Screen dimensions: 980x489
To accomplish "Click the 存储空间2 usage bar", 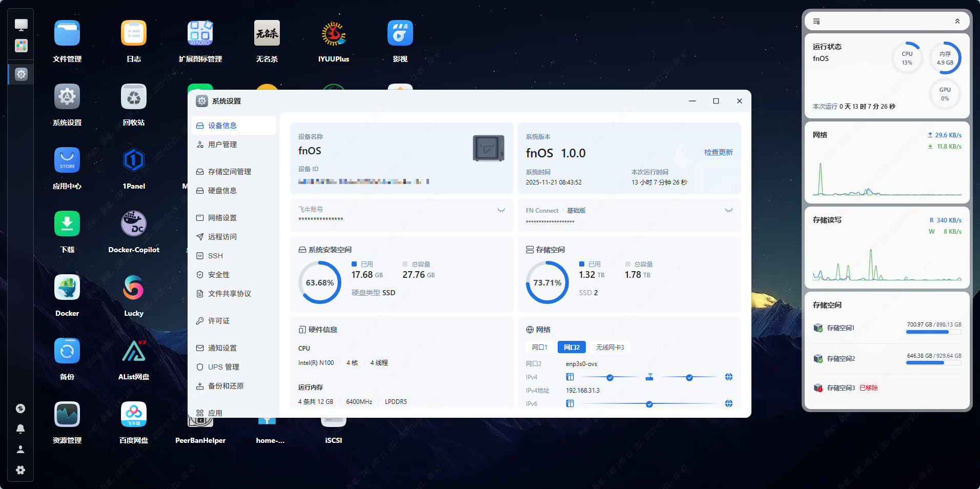I will tap(933, 363).
